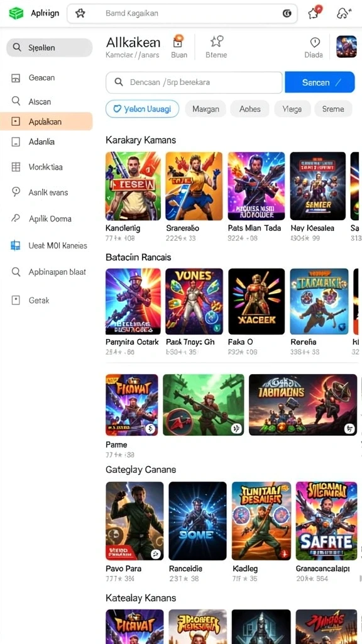The width and height of the screenshot is (362, 644).
Task: Click the dark circular icon in Bamd Kagaikan bar
Action: click(x=287, y=14)
